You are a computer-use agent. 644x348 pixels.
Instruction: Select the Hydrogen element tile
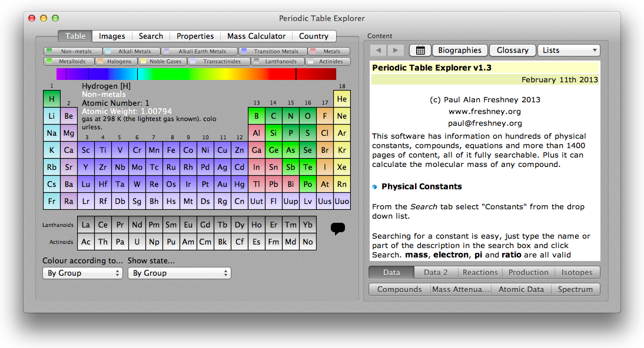pos(52,99)
